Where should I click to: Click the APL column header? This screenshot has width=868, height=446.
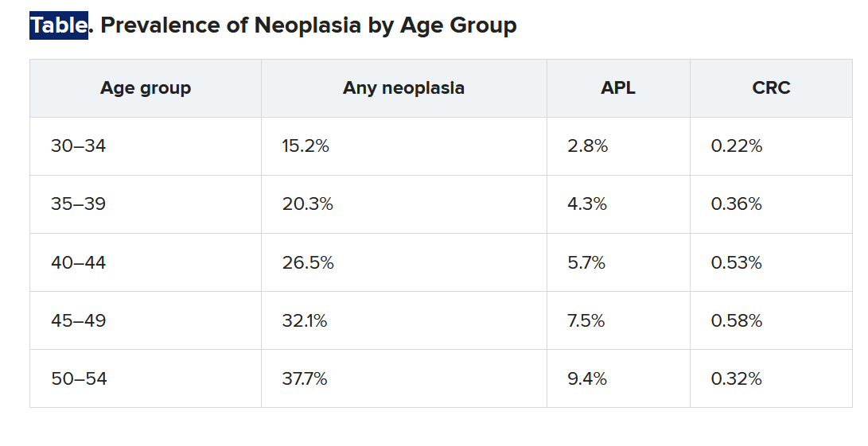click(x=618, y=88)
